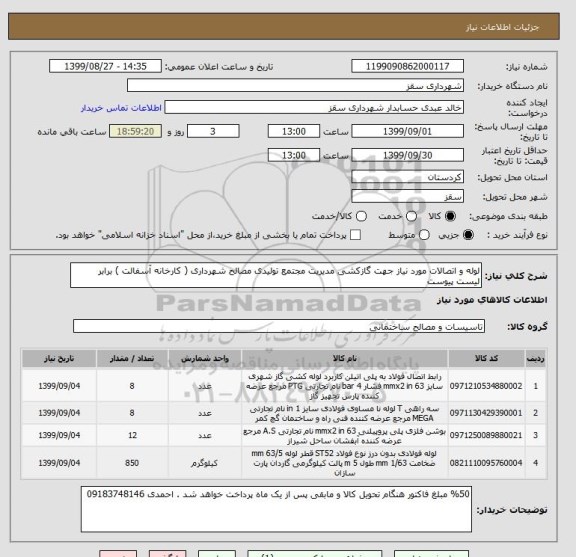Click the response deadline date 1399/09/01
Image resolution: width=576 pixels, height=557 pixels.
tap(407, 131)
